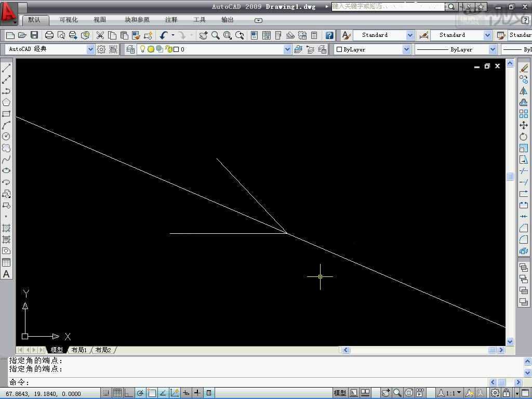The height and width of the screenshot is (399, 532).
Task: Click the Open file icon
Action: tap(22, 35)
